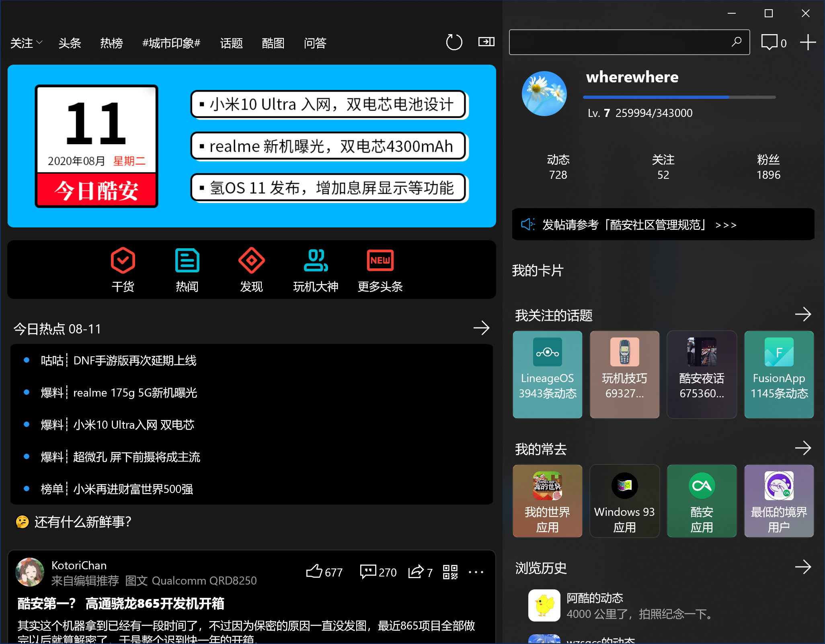825x644 pixels.
Task: Expand 今日热点 with the arrow
Action: click(x=481, y=328)
